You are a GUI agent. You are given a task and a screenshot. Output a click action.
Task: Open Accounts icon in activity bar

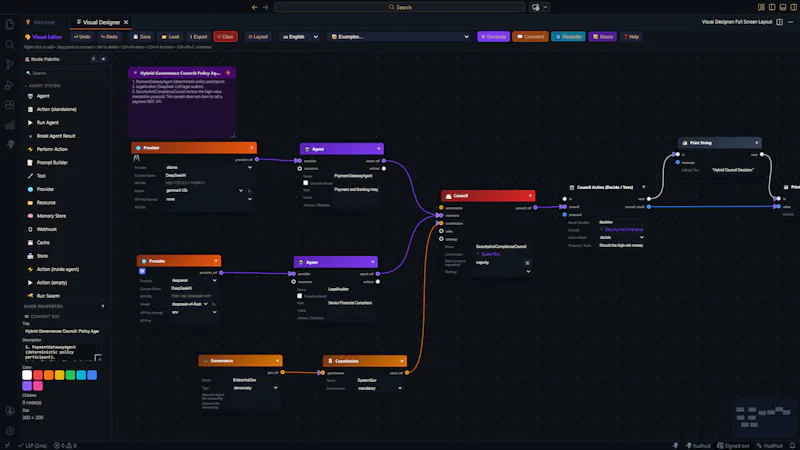pos(10,411)
